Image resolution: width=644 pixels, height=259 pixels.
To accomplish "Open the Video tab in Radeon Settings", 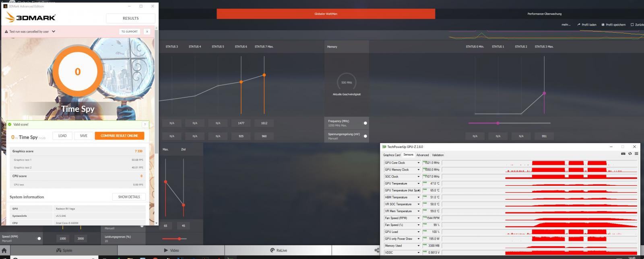I will point(171,250).
